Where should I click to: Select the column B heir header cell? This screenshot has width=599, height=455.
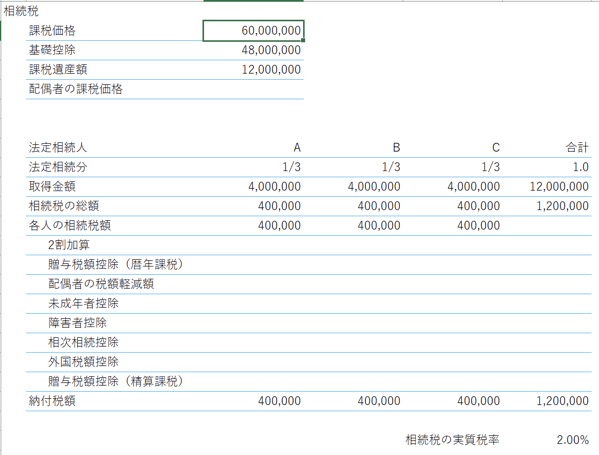point(353,147)
